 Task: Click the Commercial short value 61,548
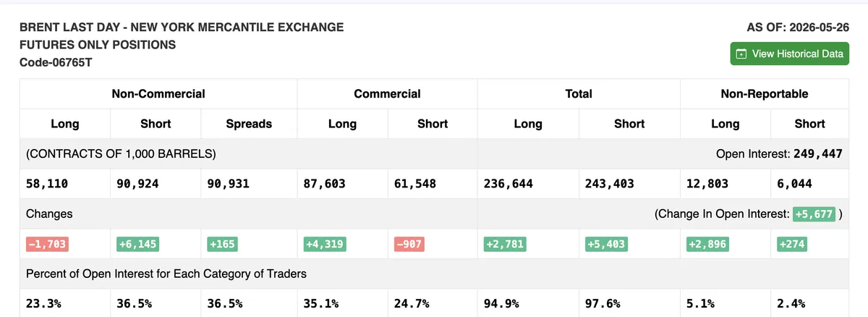point(415,184)
